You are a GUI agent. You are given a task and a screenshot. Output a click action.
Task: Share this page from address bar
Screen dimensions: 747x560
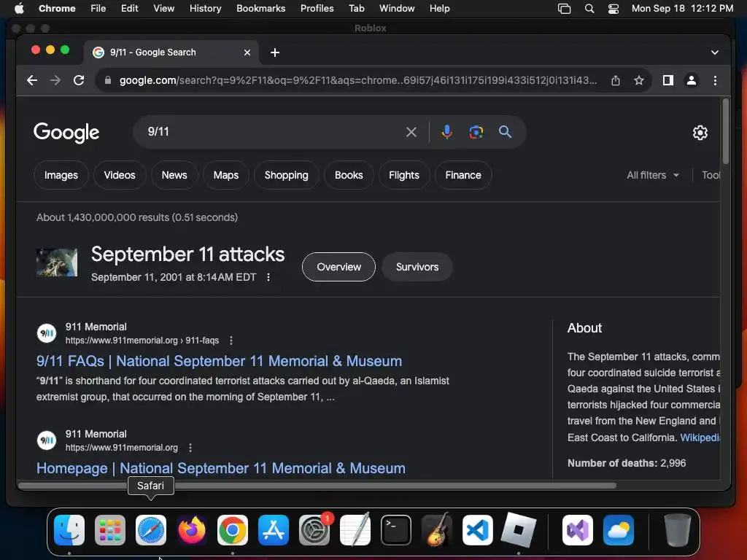point(616,80)
